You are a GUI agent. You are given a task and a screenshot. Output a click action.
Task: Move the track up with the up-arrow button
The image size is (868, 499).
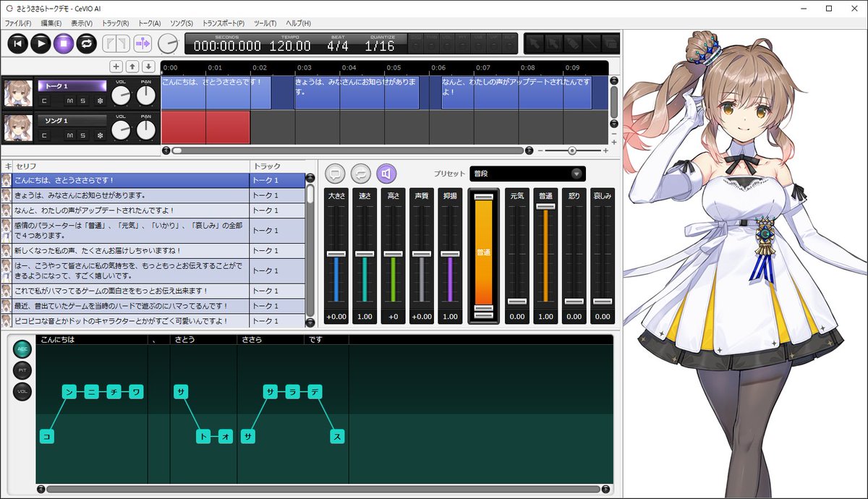[132, 67]
